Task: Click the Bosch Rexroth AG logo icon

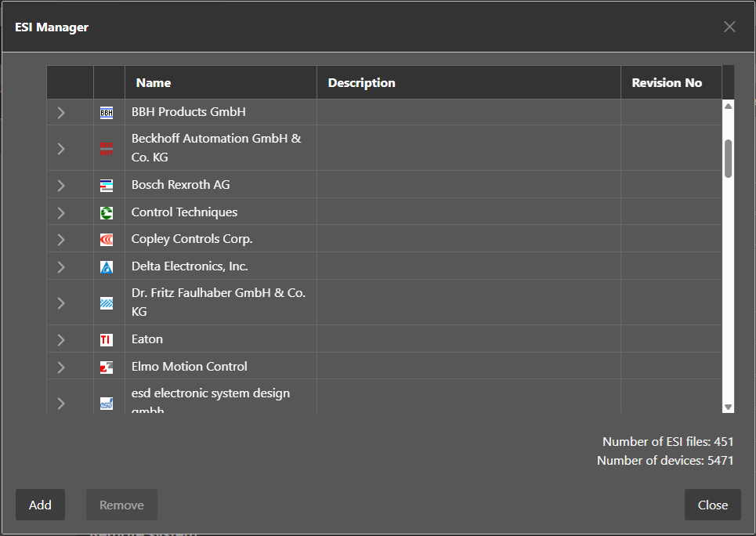Action: (107, 185)
